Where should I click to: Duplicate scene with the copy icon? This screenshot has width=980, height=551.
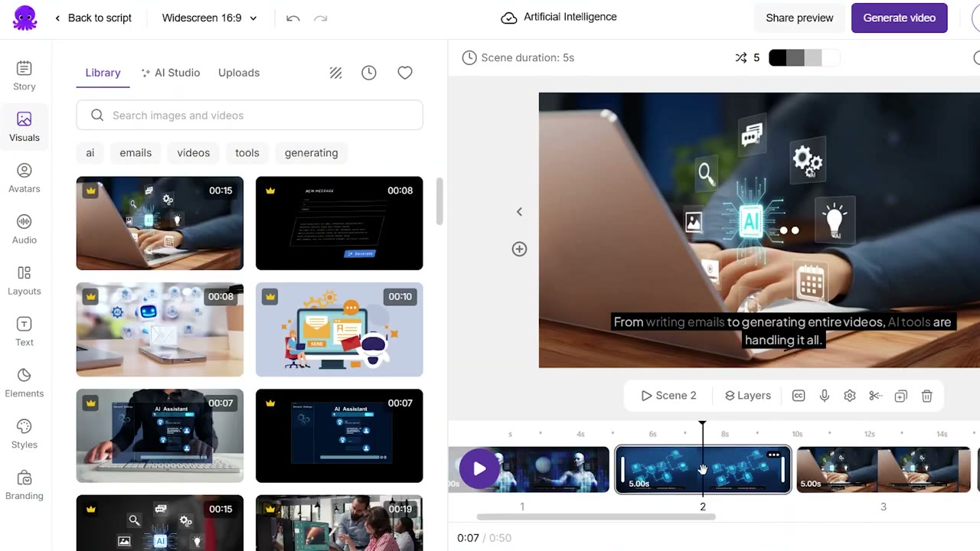[x=901, y=396]
